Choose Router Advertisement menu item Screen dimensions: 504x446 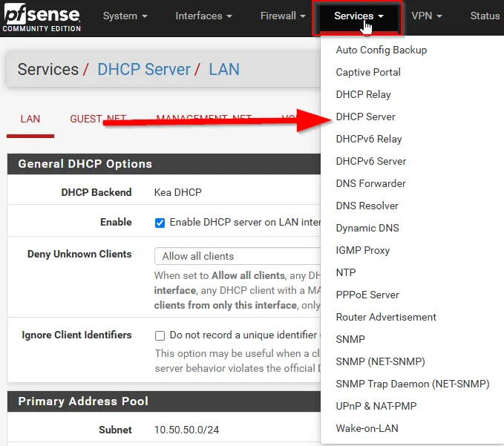pyautogui.click(x=386, y=317)
